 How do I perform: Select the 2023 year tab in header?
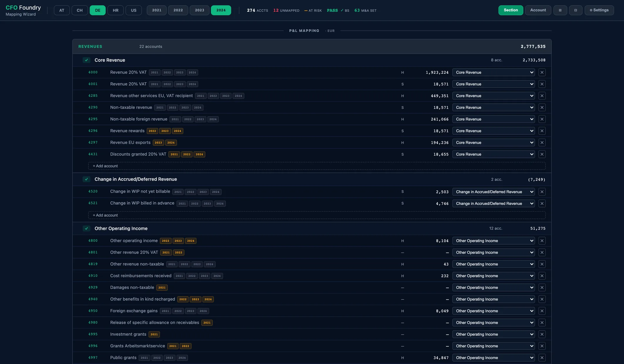[x=199, y=10]
